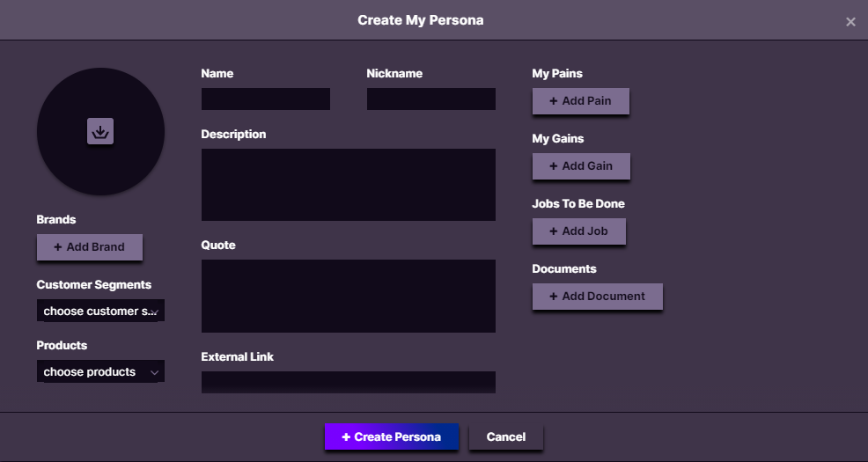Click plus icon on Add Brand
This screenshot has width=868, height=462.
[57, 247]
